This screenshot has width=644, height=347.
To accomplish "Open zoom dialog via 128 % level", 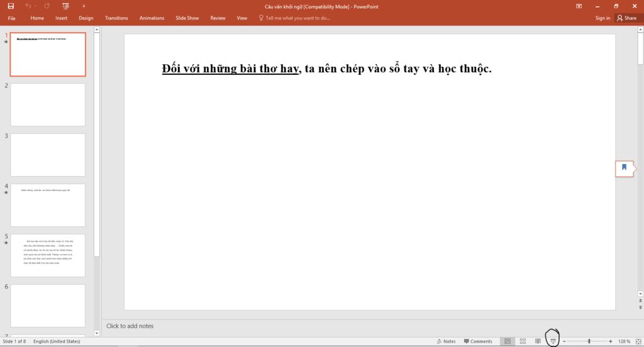I will point(625,341).
